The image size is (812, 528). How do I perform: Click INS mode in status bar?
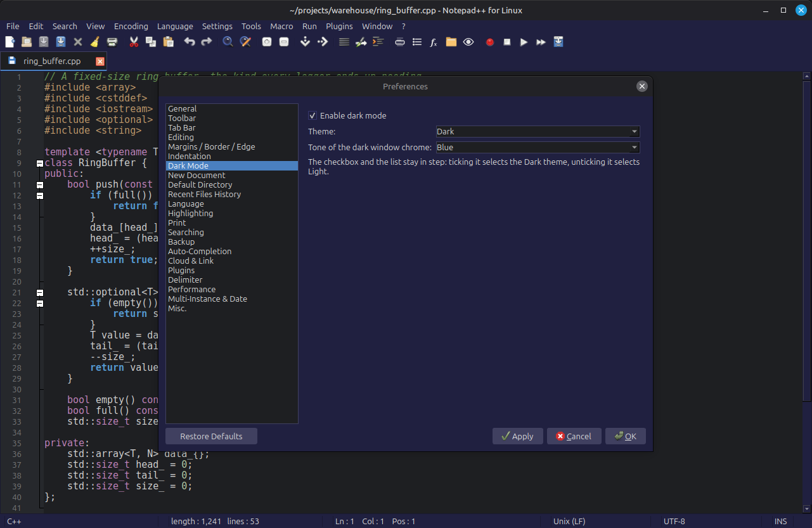[781, 522]
